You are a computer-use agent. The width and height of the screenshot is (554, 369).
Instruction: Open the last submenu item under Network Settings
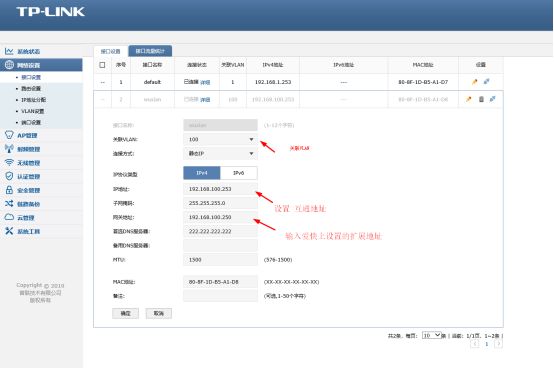(x=31, y=123)
